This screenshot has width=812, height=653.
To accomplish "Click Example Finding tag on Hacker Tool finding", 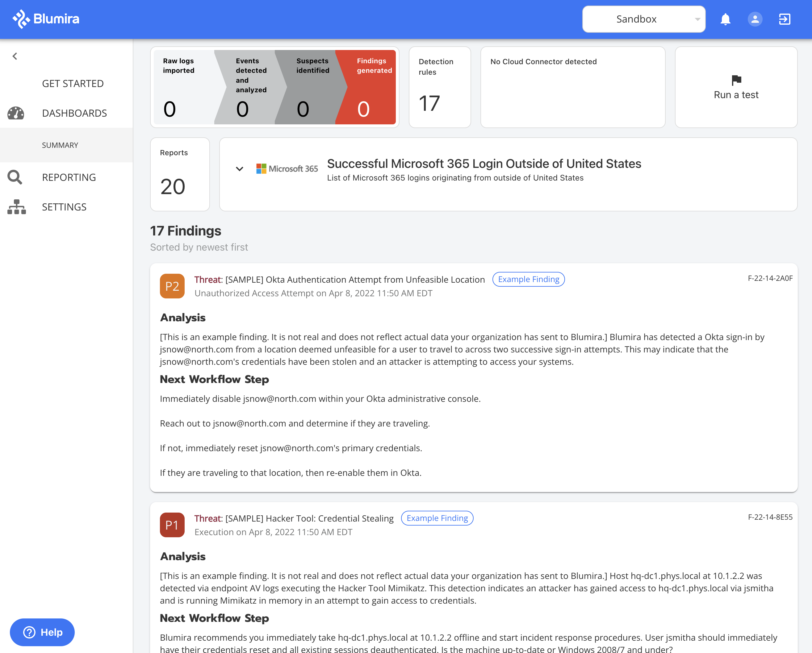I will pyautogui.click(x=437, y=518).
